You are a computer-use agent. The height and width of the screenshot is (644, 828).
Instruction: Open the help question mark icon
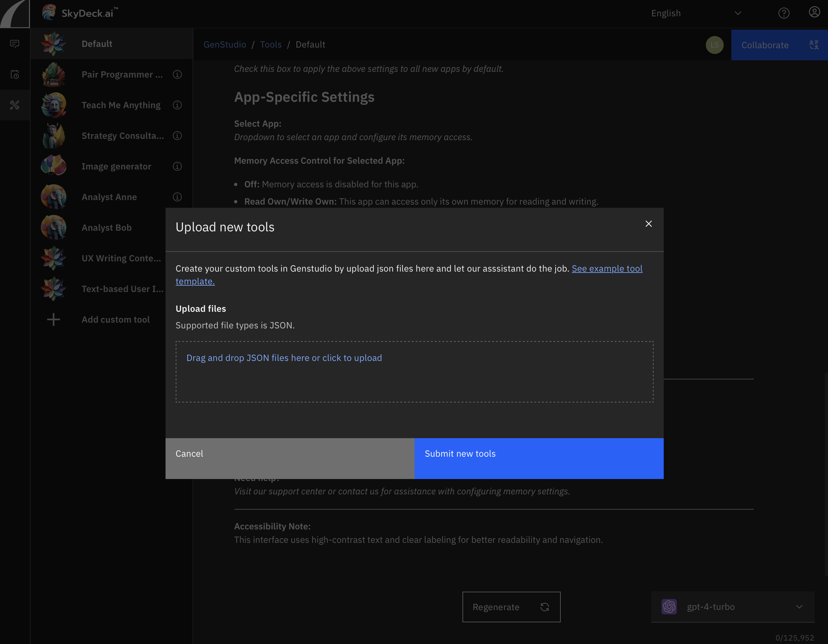pyautogui.click(x=784, y=13)
